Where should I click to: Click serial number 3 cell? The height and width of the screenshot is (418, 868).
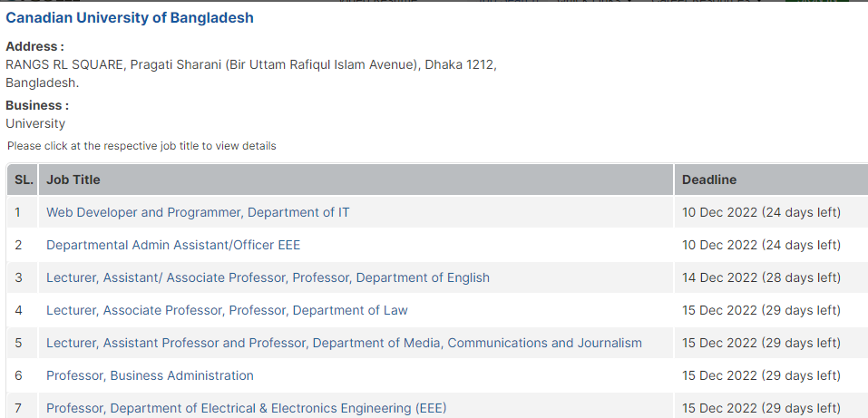click(x=18, y=277)
